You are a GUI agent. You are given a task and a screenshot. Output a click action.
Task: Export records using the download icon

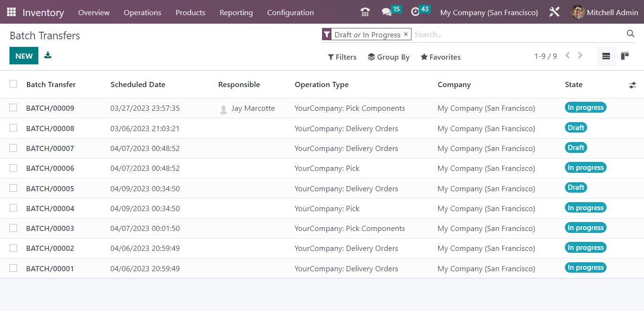[47, 55]
